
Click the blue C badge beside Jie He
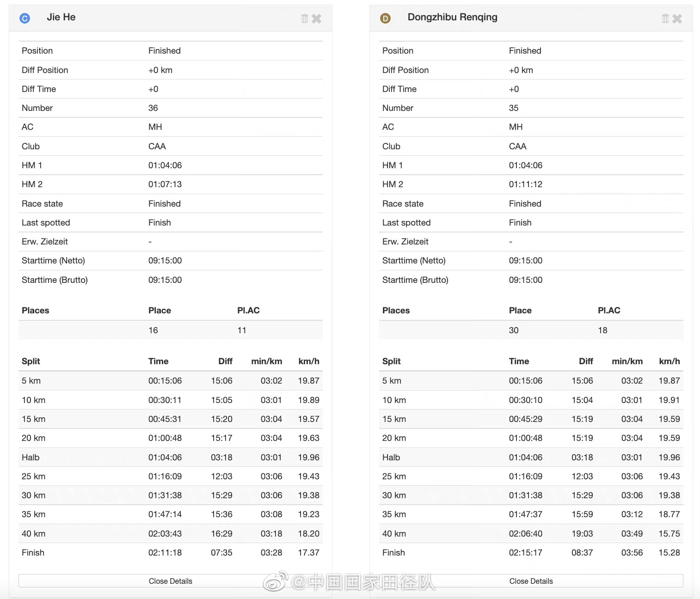(x=25, y=18)
